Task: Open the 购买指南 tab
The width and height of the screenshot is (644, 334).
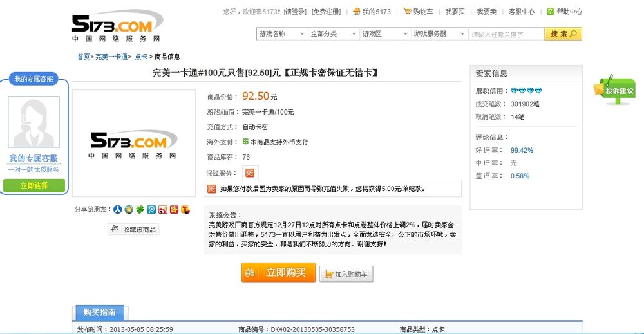Action: (x=100, y=313)
